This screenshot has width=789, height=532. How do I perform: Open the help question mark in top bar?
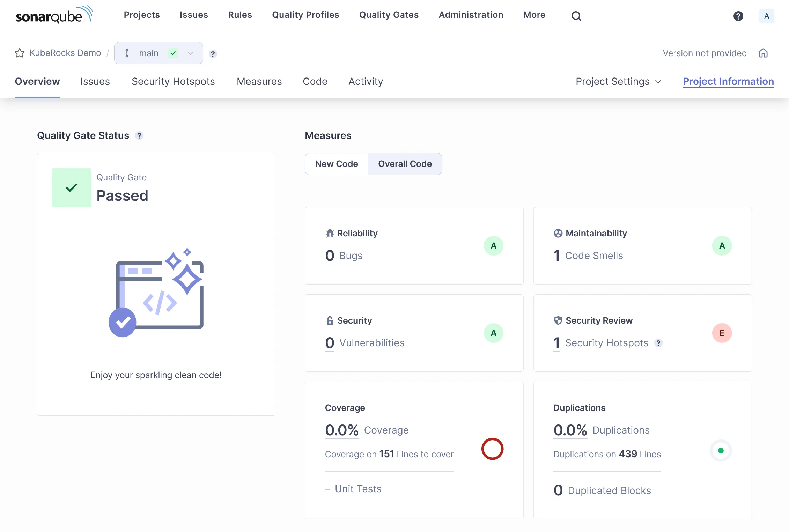pos(738,16)
